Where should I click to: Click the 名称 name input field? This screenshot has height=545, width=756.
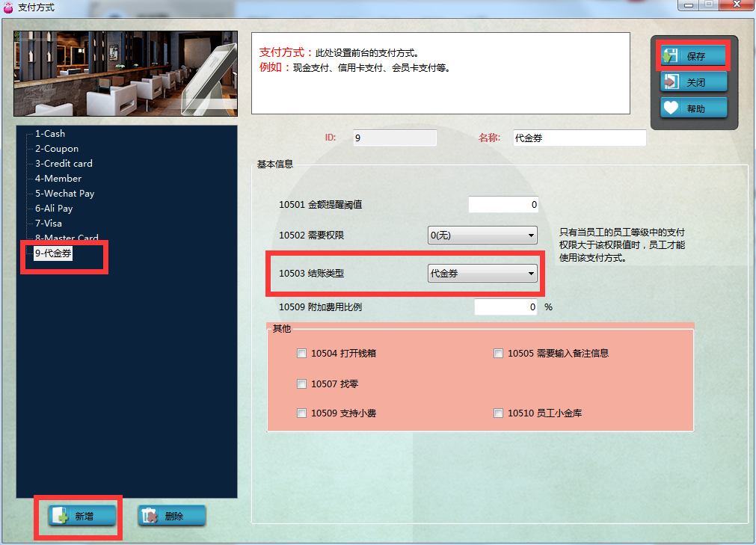(x=580, y=138)
